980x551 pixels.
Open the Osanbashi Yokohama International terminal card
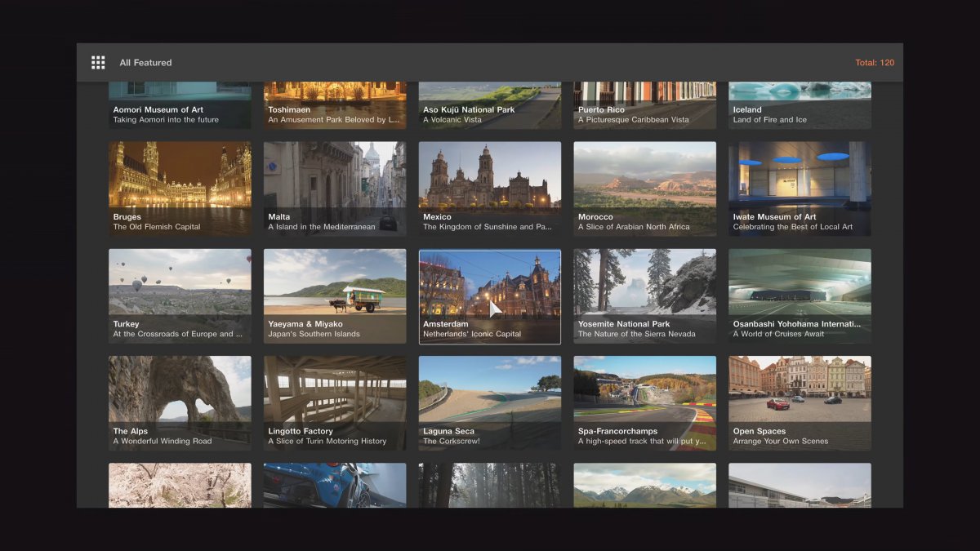[800, 296]
